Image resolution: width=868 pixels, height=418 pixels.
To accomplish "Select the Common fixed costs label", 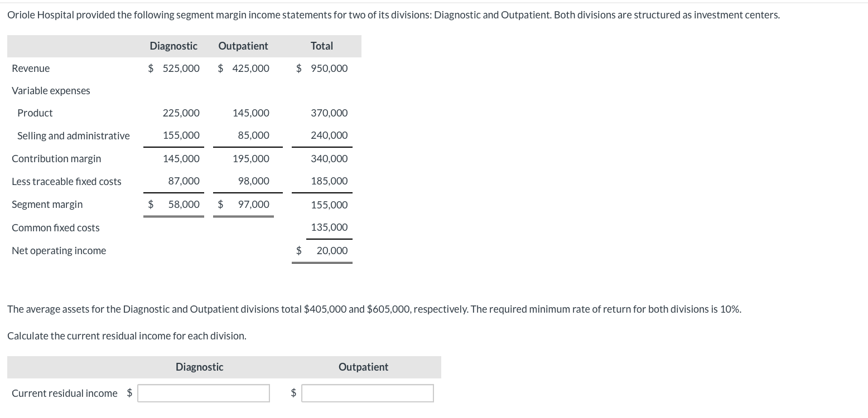I will 55,227.
